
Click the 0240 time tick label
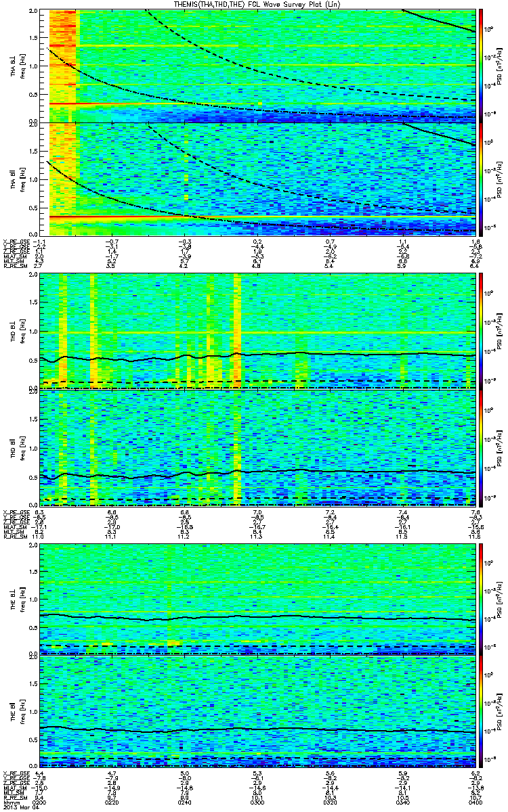click(184, 801)
